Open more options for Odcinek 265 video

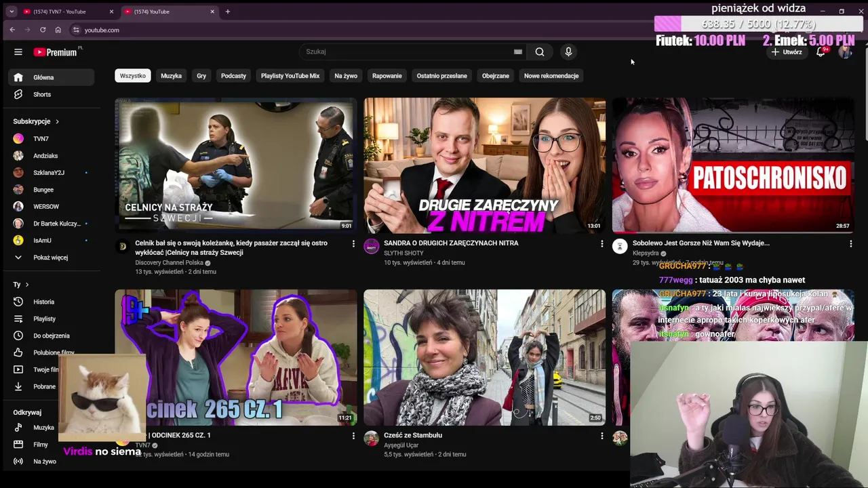point(353,436)
